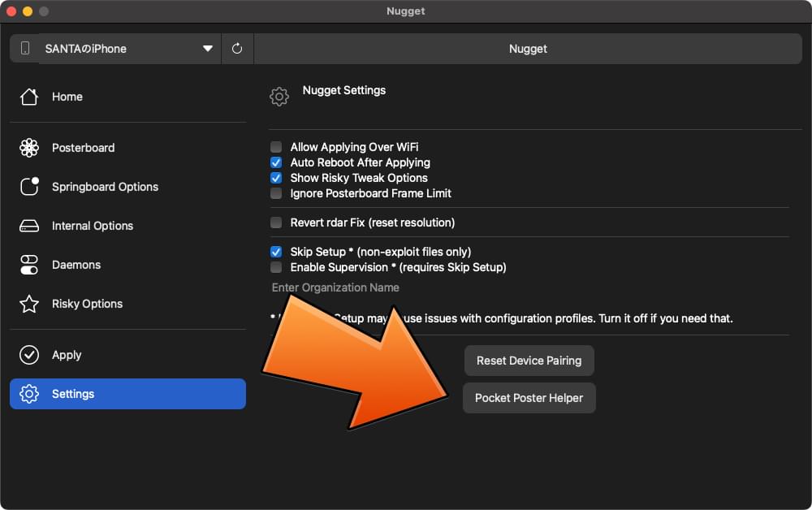Click the Risky Options star icon
Viewport: 812px width, 510px height.
click(29, 304)
